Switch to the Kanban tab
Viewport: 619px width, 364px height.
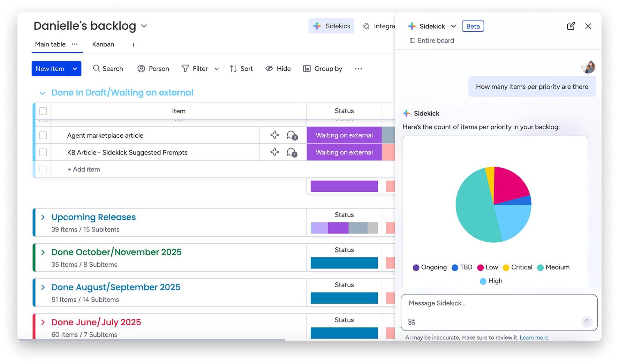tap(103, 44)
